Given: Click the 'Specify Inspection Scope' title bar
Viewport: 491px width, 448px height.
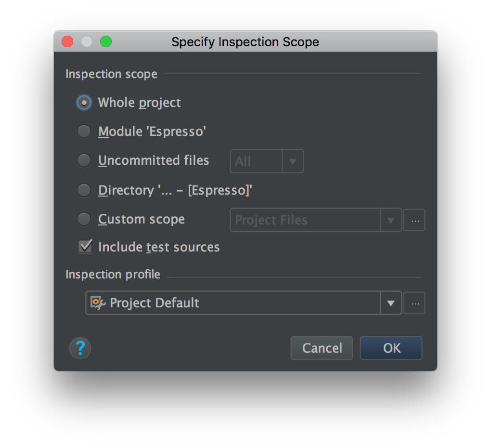Looking at the screenshot, I should tap(245, 42).
